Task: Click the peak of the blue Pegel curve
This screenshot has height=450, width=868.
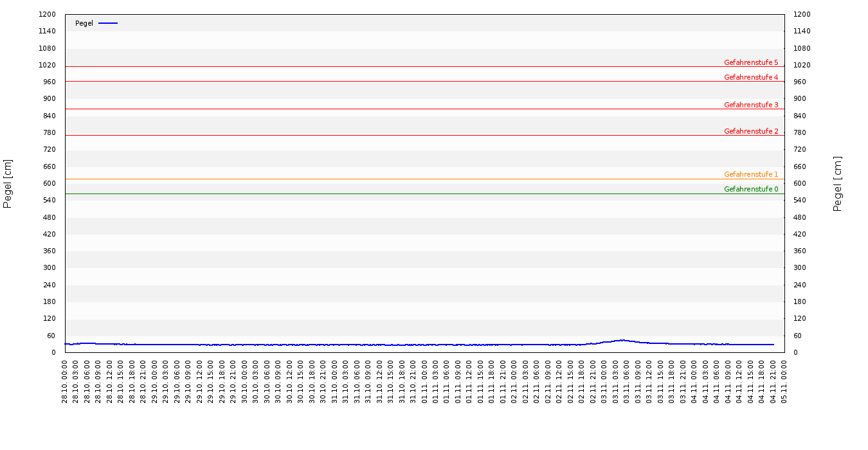Action: coord(621,340)
